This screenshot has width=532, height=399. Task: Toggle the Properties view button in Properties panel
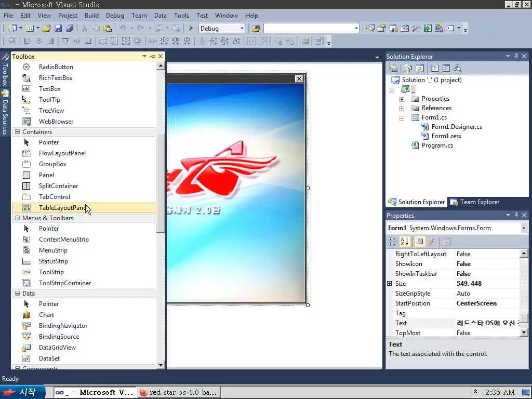(420, 241)
